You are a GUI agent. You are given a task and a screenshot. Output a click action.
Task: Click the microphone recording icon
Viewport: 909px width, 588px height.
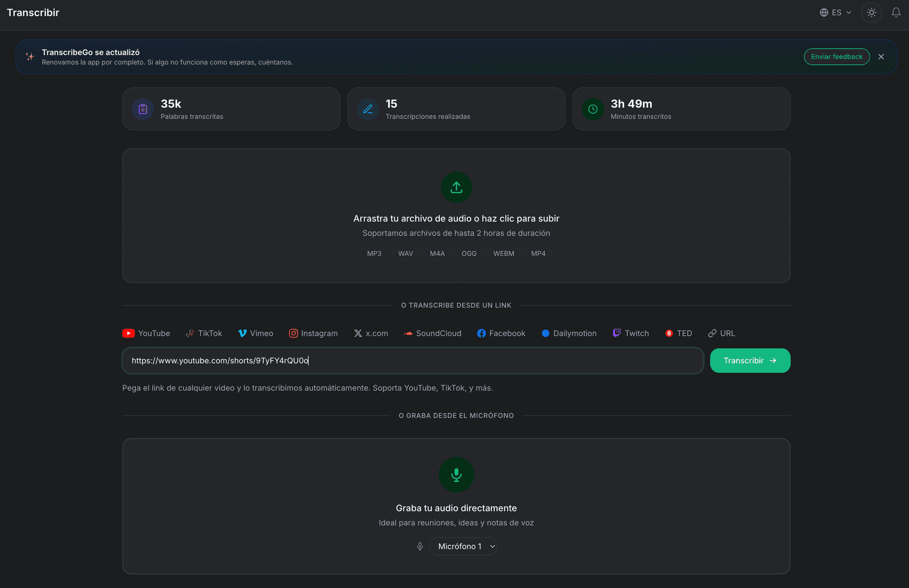(x=456, y=474)
